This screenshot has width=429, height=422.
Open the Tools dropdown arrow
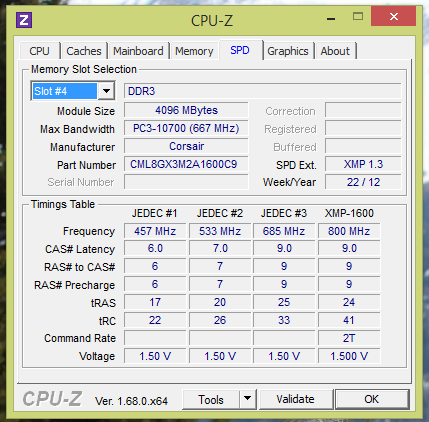pos(247,399)
